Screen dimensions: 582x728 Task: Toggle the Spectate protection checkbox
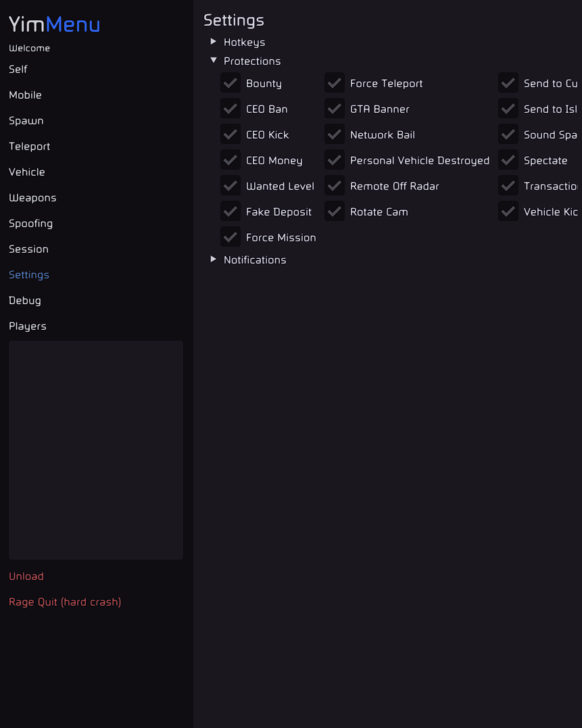(x=508, y=160)
